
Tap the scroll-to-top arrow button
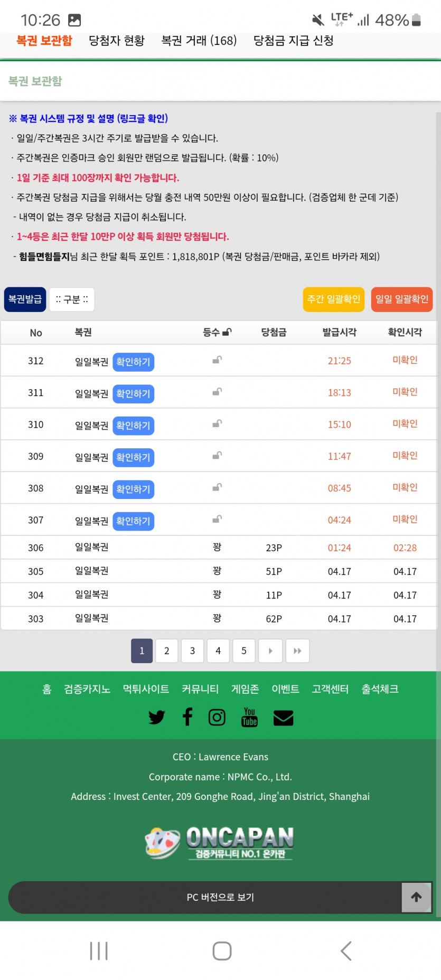(416, 897)
